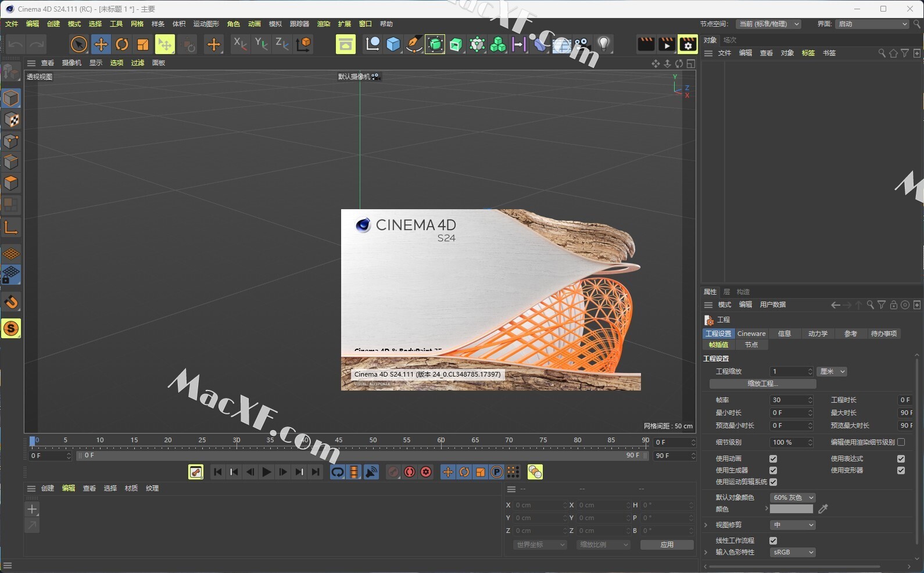
Task: Open the Spline Pen tool
Action: pyautogui.click(x=414, y=45)
